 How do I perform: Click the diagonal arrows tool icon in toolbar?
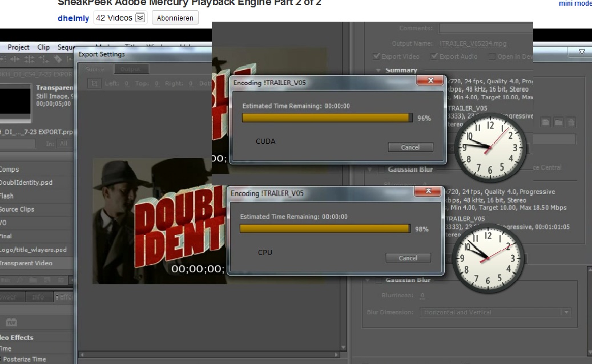point(44,59)
